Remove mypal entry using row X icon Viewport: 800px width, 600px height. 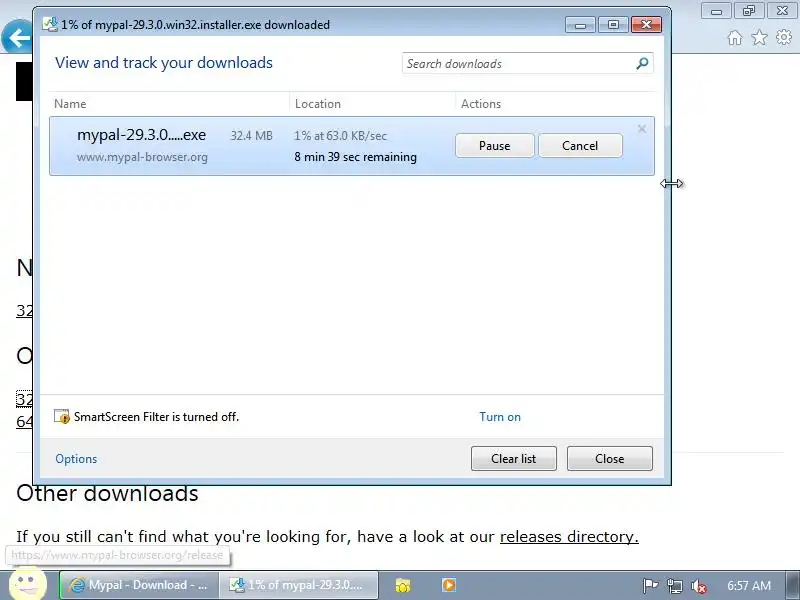coord(642,129)
